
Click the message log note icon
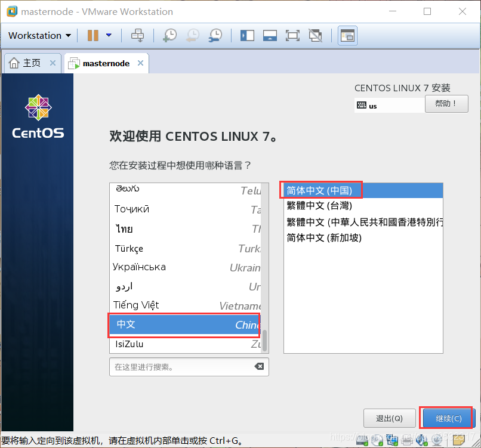click(459, 440)
